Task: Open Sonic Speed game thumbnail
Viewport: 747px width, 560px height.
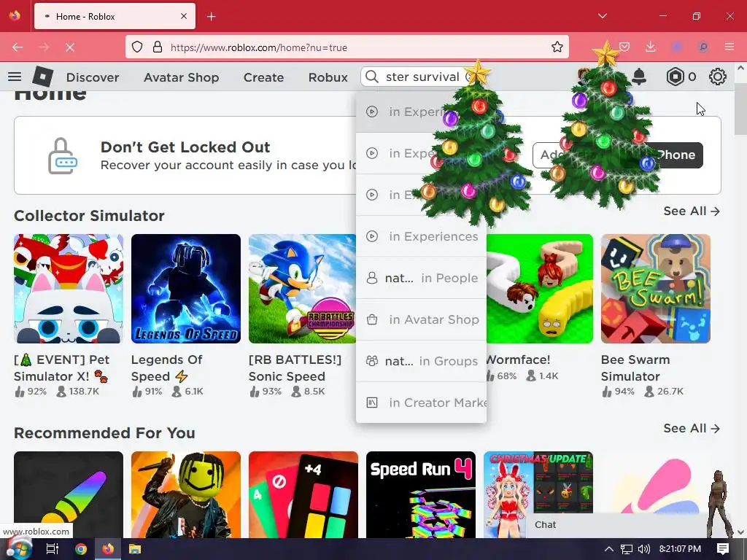Action: [302, 289]
